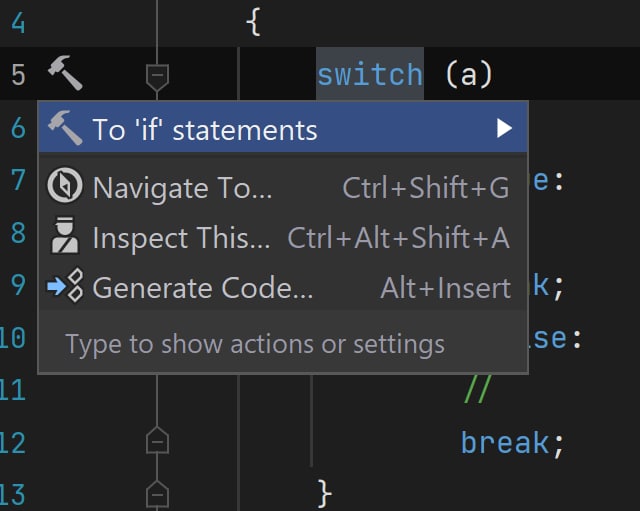Click the Generate Code arrow-diamond icon
Viewport: 640px width, 511px height.
(66, 286)
